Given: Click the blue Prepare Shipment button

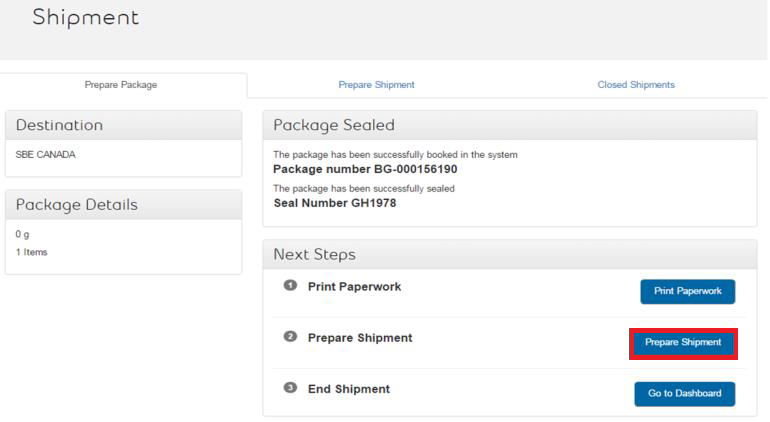Looking at the screenshot, I should (x=683, y=343).
